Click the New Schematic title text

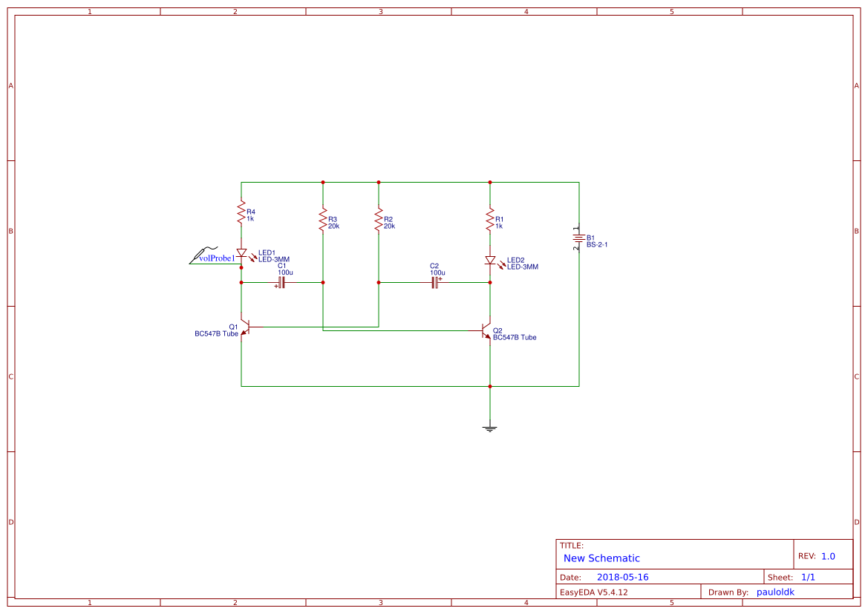tap(601, 558)
